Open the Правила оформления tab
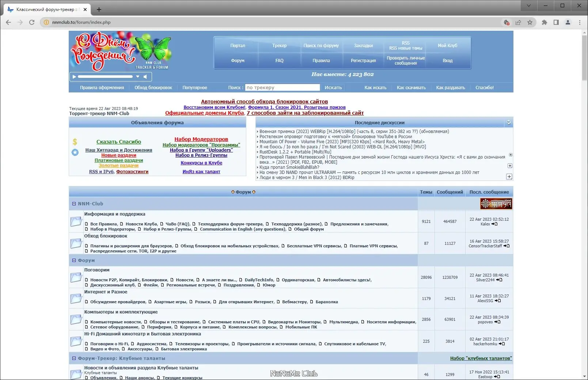This screenshot has height=380, width=588. click(102, 88)
